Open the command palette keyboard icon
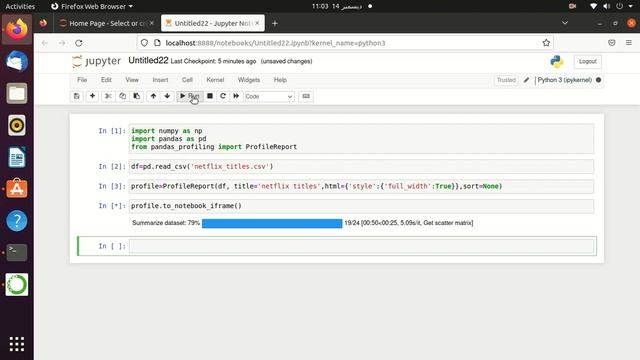The height and width of the screenshot is (360, 640). coord(306,96)
